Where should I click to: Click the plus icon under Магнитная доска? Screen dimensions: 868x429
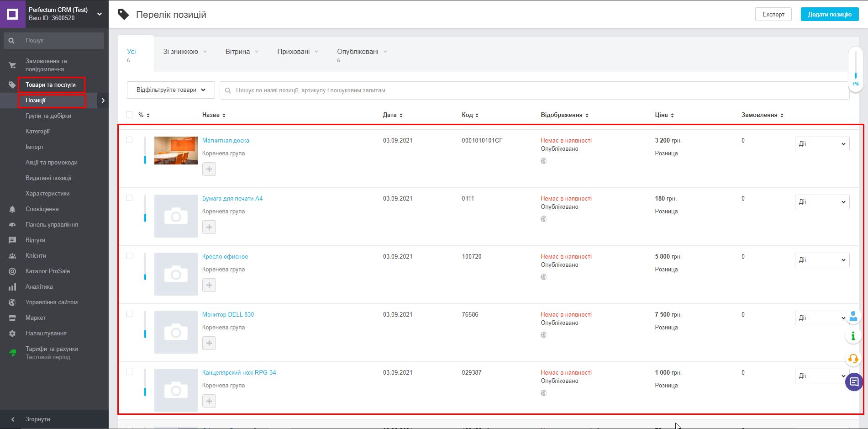[x=209, y=169]
